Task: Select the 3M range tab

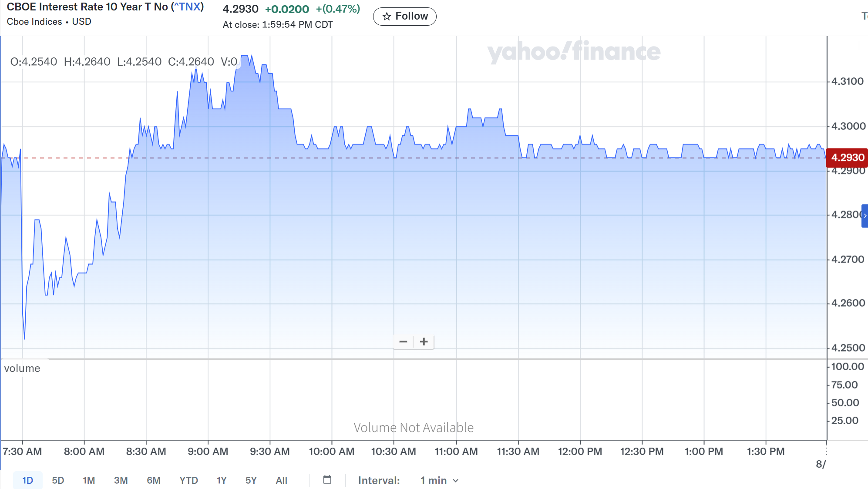Action: 121,480
